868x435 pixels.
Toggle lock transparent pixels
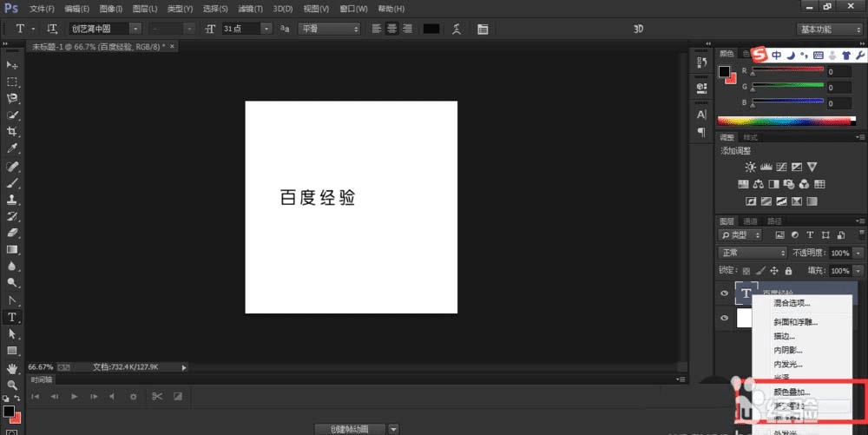[746, 271]
